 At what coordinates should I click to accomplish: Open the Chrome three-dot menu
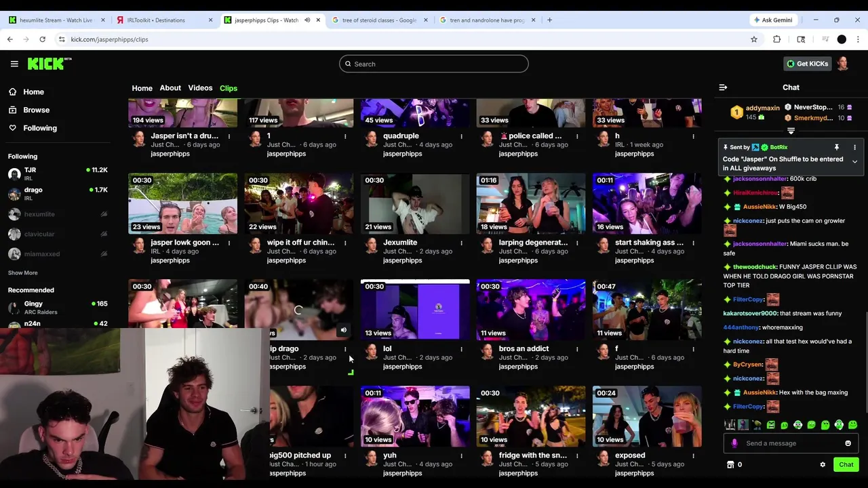click(857, 39)
